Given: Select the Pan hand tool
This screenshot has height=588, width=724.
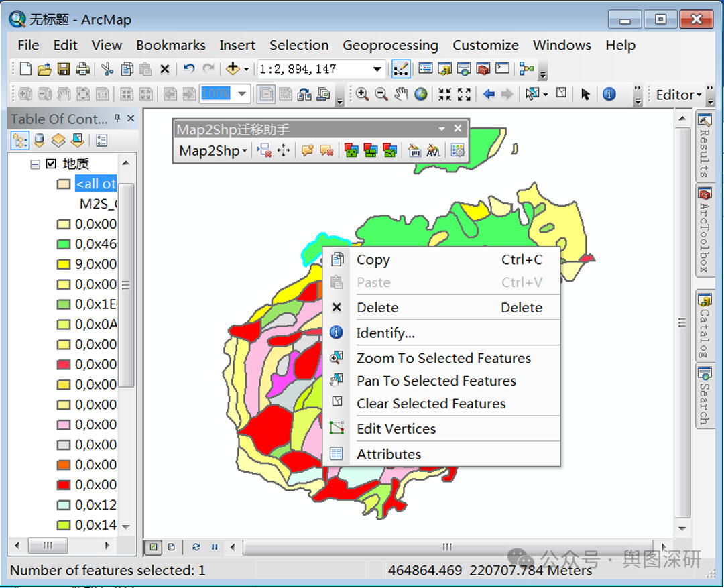Looking at the screenshot, I should pyautogui.click(x=401, y=95).
